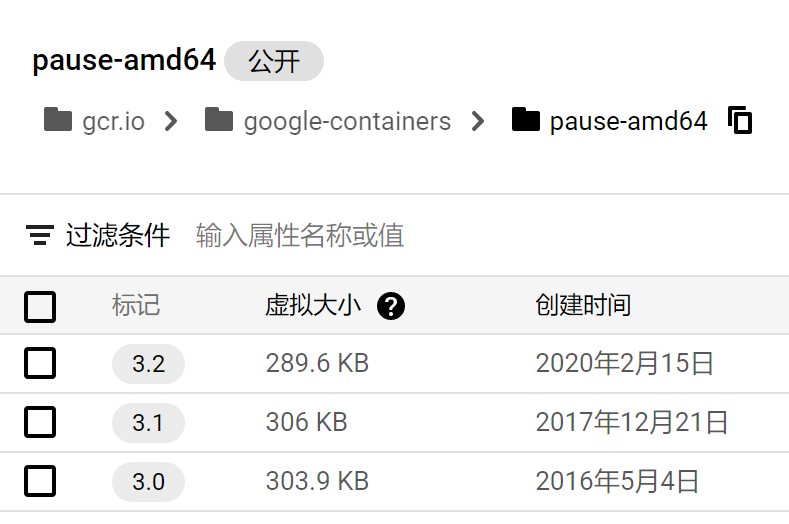Go to the google-containers breadcrumb link
This screenshot has width=789, height=524.
347,121
